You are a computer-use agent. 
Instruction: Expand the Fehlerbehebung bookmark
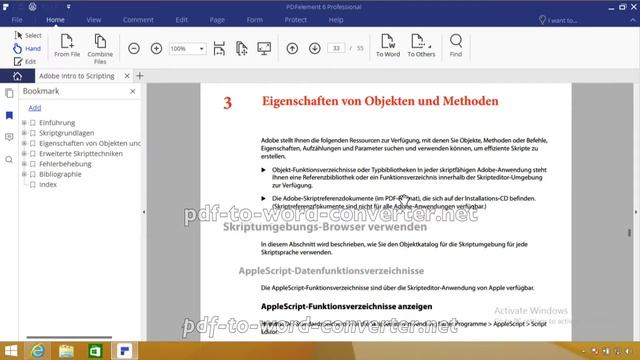tap(24, 164)
